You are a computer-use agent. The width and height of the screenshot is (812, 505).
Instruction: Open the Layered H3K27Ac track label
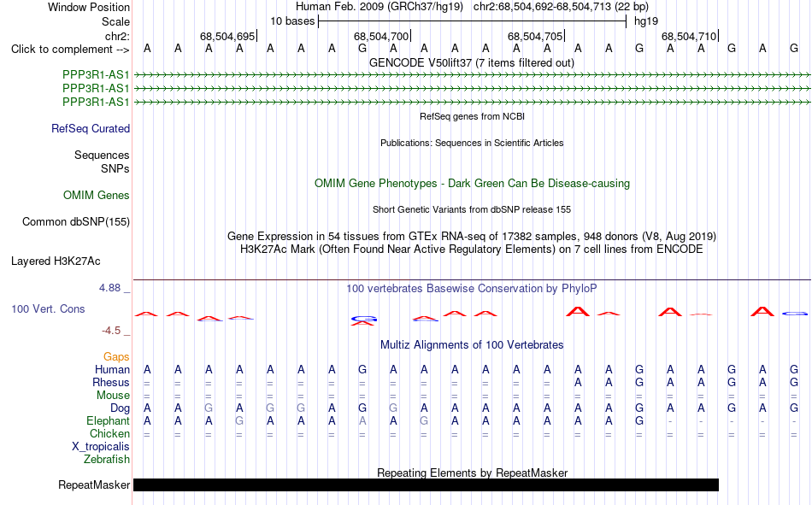pos(56,261)
